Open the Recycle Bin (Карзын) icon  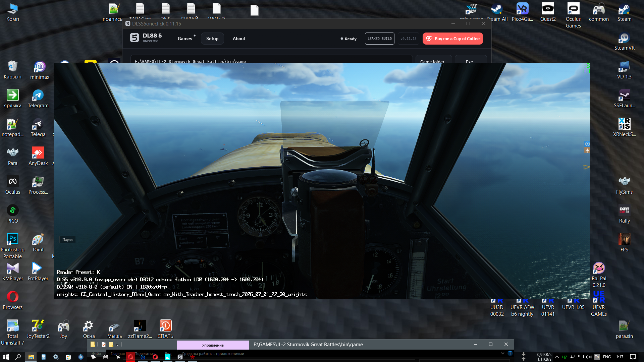pyautogui.click(x=12, y=70)
